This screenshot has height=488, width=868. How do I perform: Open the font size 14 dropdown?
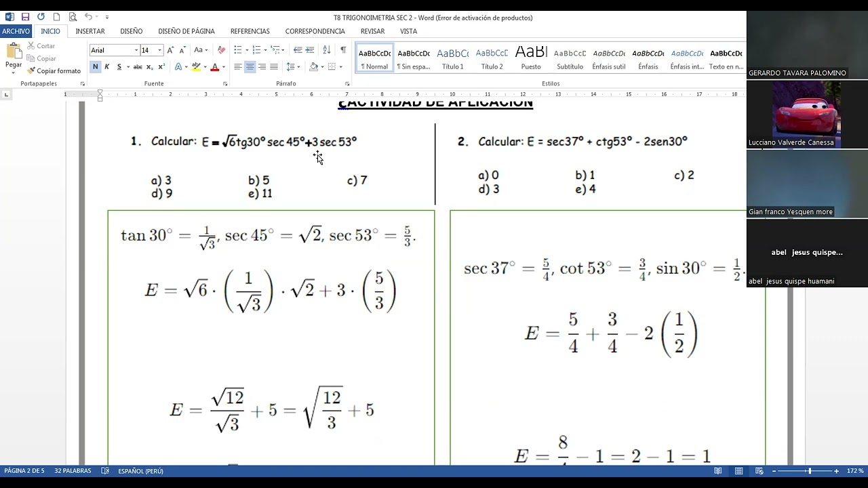160,50
